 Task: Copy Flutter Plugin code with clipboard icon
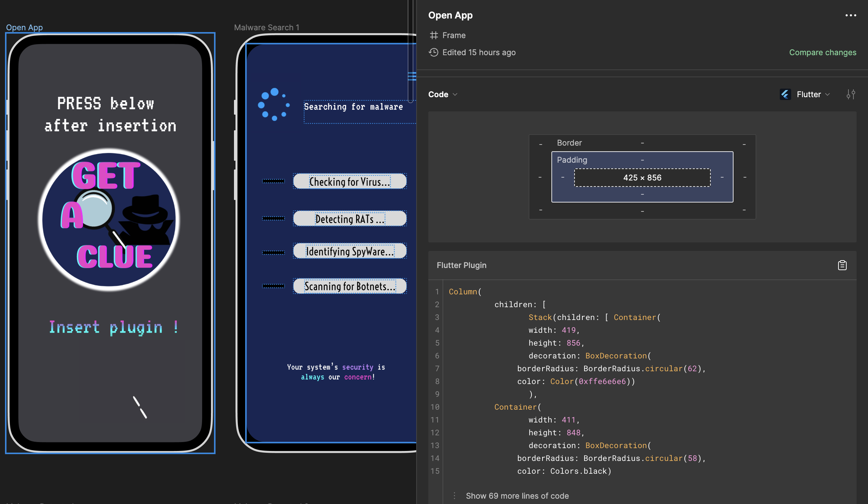coord(842,265)
